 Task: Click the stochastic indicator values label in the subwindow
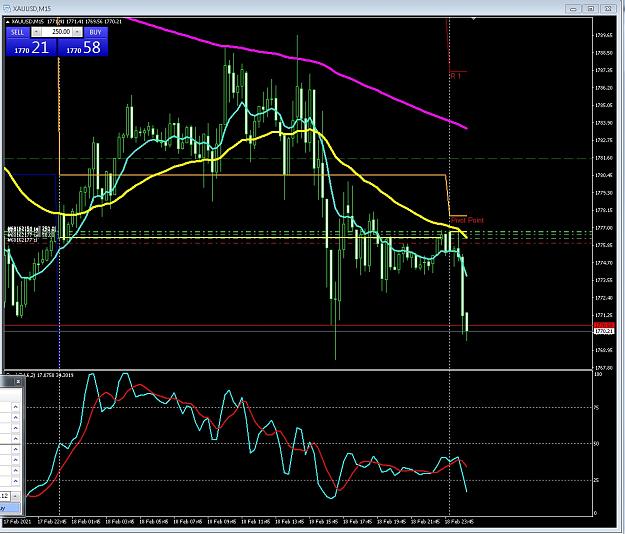[x=50, y=375]
